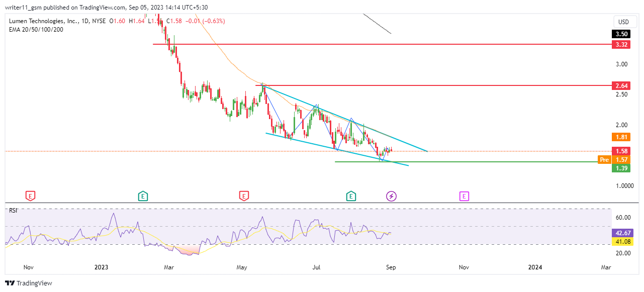Click the red earnings E marker above May
Image resolution: width=644 pixels, height=292 pixels.
coord(244,196)
